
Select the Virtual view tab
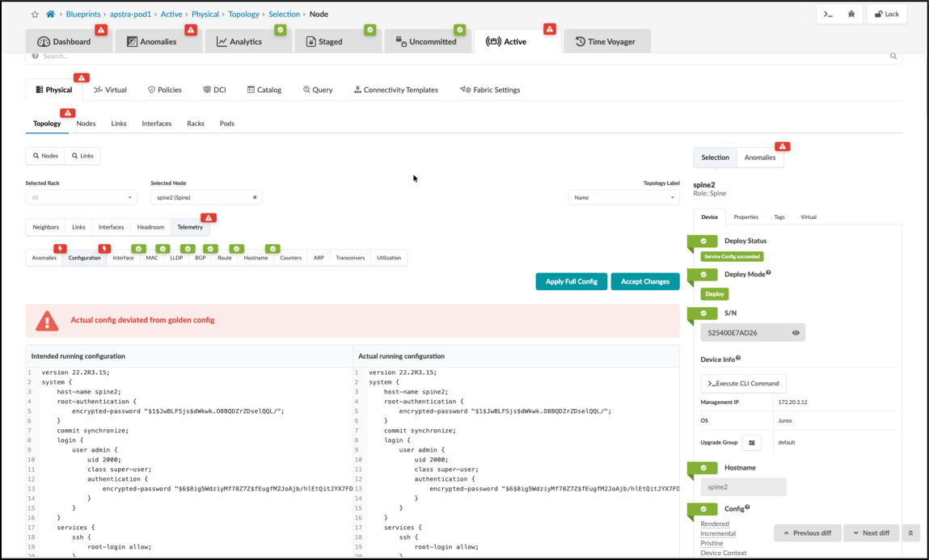110,90
